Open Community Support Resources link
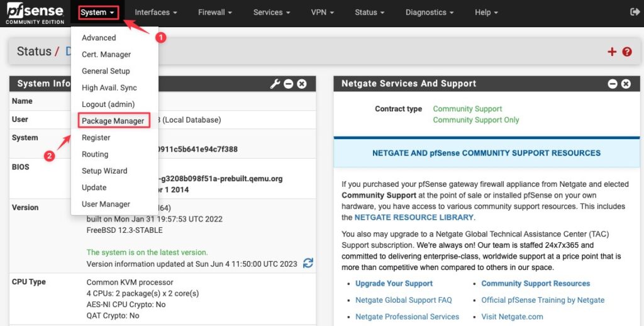Image resolution: width=644 pixels, height=326 pixels. tap(536, 283)
